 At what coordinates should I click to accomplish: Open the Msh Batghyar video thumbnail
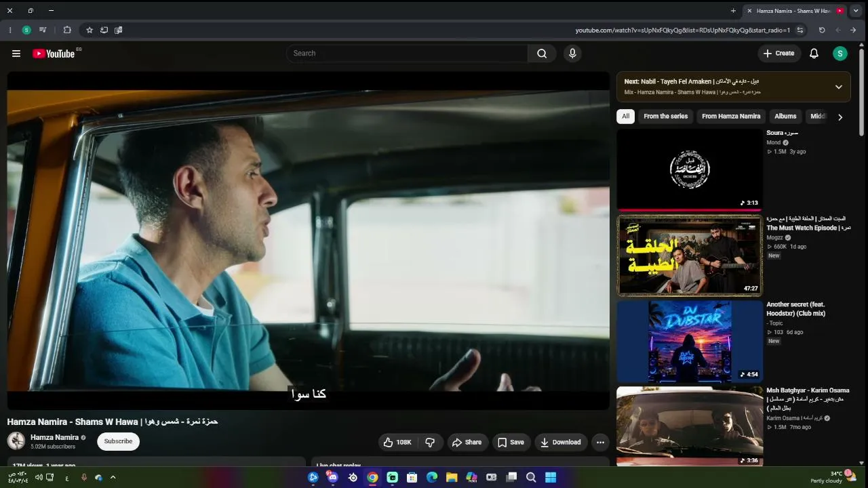click(x=690, y=426)
